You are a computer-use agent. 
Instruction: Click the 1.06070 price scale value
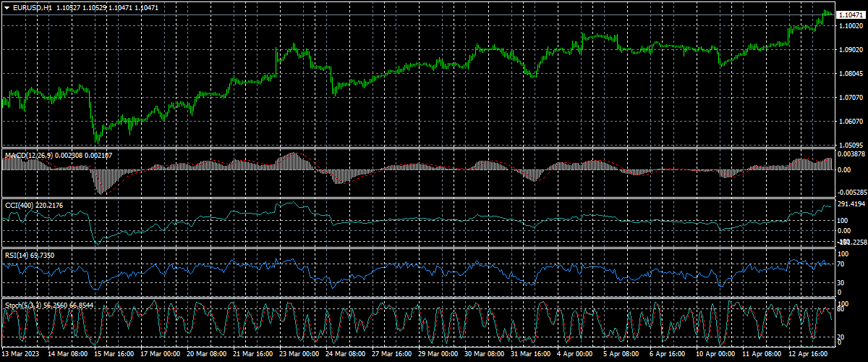click(850, 121)
